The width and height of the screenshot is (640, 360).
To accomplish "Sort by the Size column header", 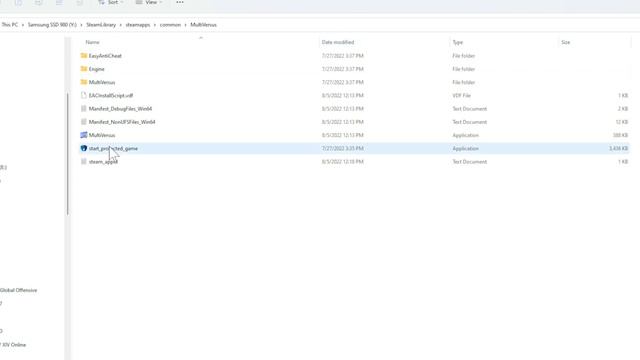I will point(565,42).
